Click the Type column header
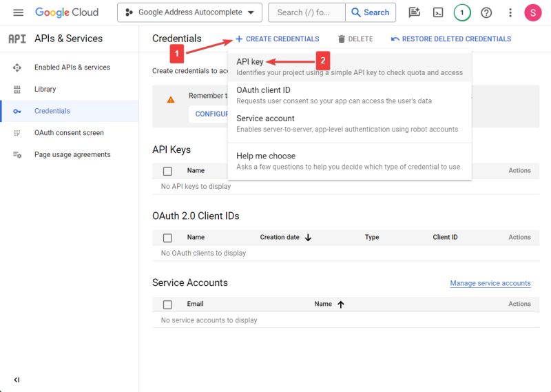The image size is (551, 392). pyautogui.click(x=372, y=237)
